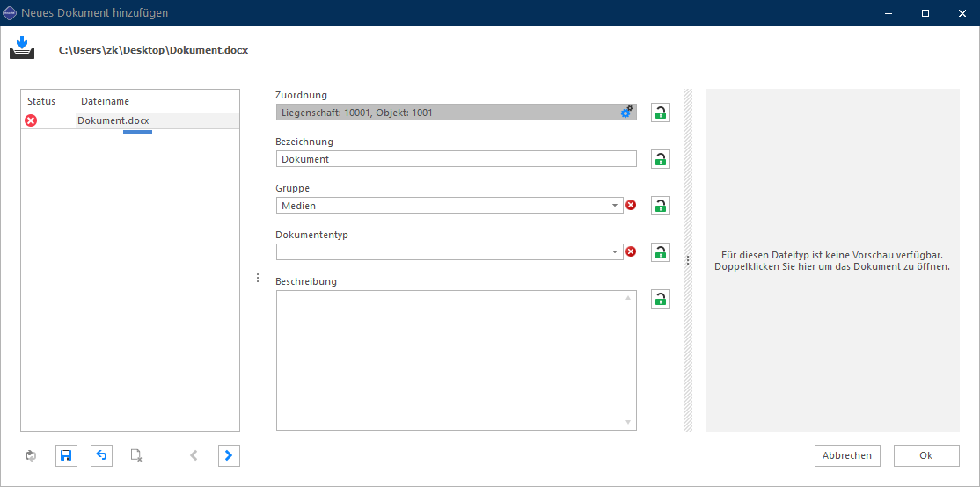This screenshot has height=487, width=980.
Task: Click the save floppy disk icon
Action: pyautogui.click(x=66, y=455)
